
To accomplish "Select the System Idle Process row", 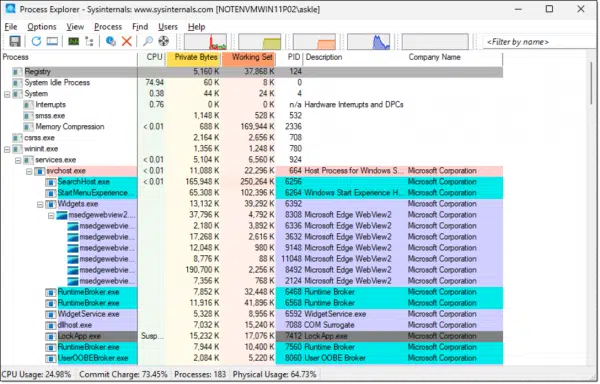I will pyautogui.click(x=252, y=83).
